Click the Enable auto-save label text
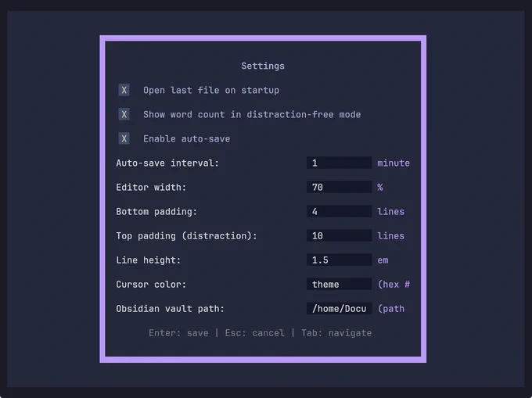Image resolution: width=532 pixels, height=398 pixels. point(187,138)
